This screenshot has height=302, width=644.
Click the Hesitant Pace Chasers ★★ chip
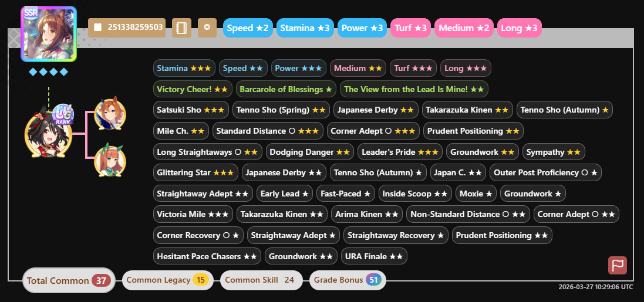coord(207,256)
